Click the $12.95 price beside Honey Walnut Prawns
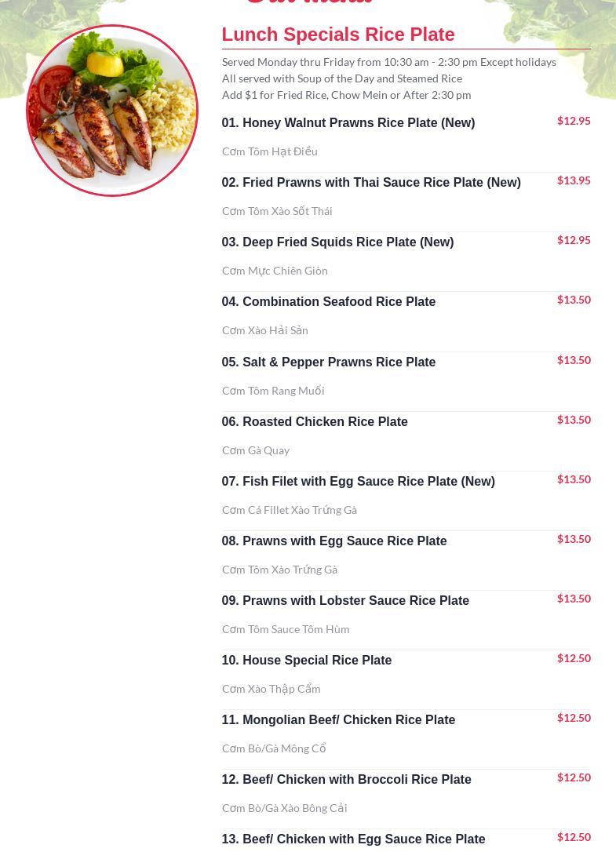Image resolution: width=616 pixels, height=852 pixels. point(574,121)
